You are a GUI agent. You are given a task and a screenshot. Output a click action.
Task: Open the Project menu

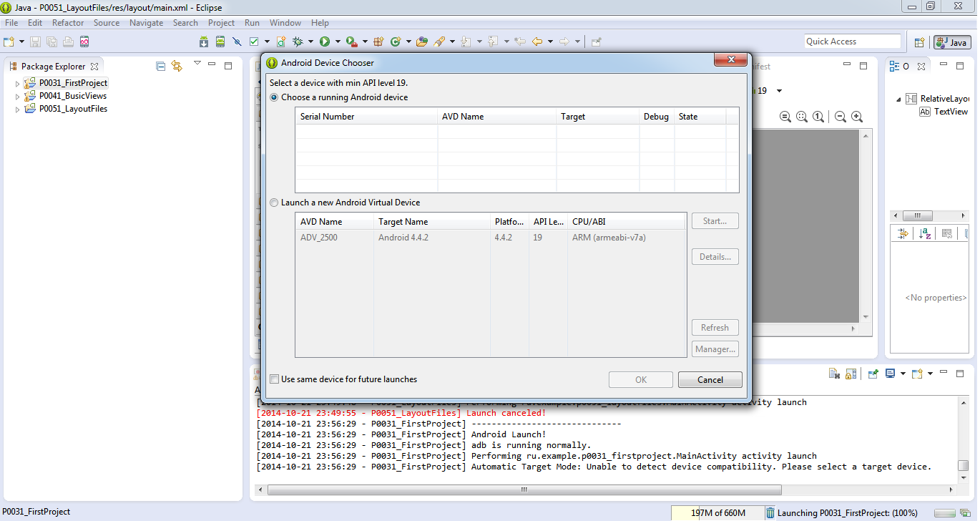tap(221, 23)
